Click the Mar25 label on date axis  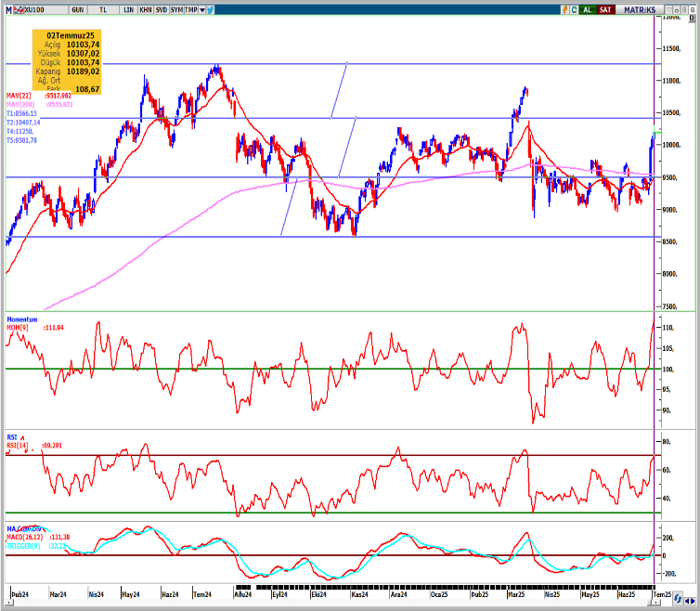516,594
